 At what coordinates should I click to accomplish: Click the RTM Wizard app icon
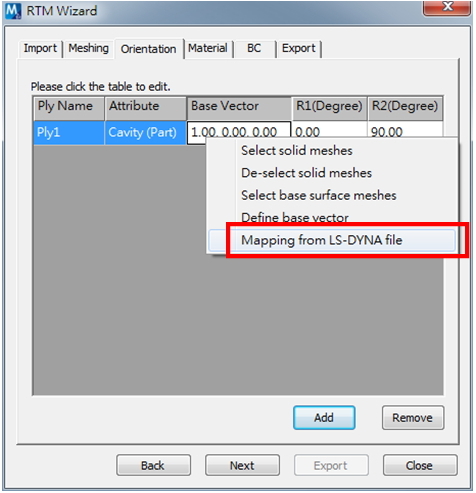click(13, 11)
